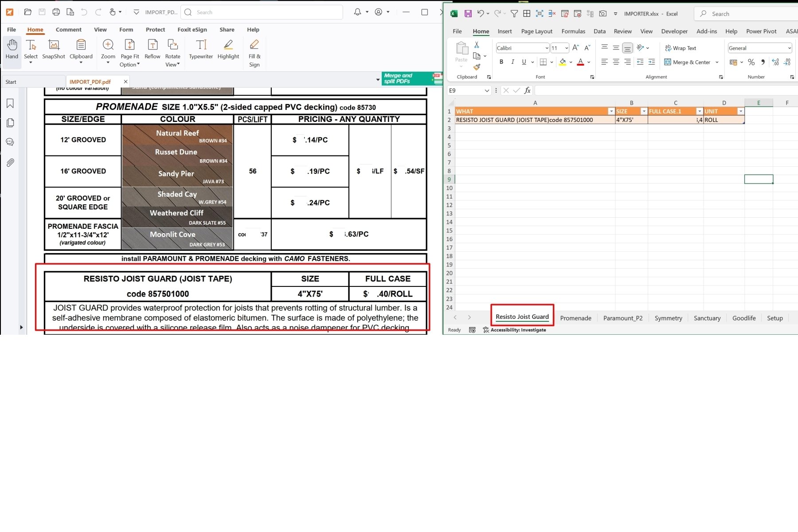Image resolution: width=798 pixels, height=532 pixels.
Task: Toggle Bold formatting in Excel
Action: click(501, 62)
